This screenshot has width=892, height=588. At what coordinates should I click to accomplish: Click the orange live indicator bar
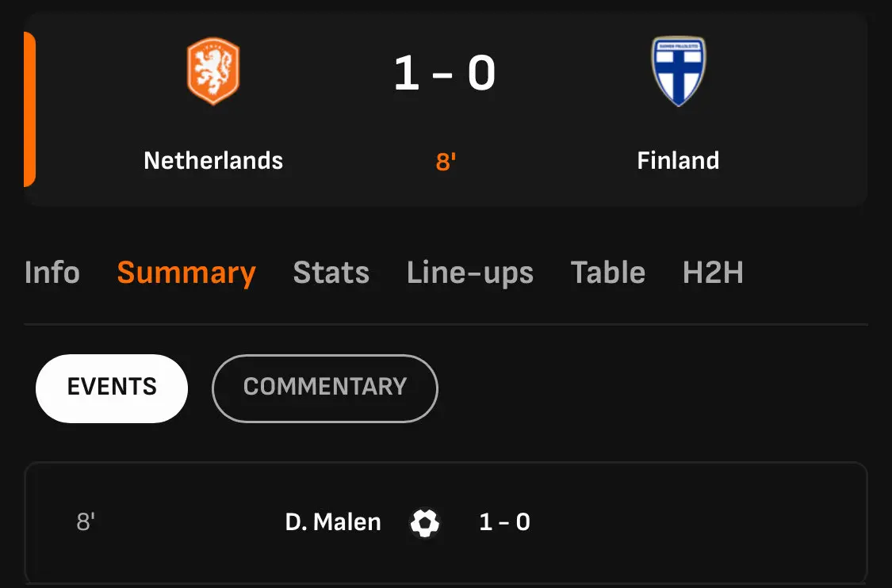(29, 109)
